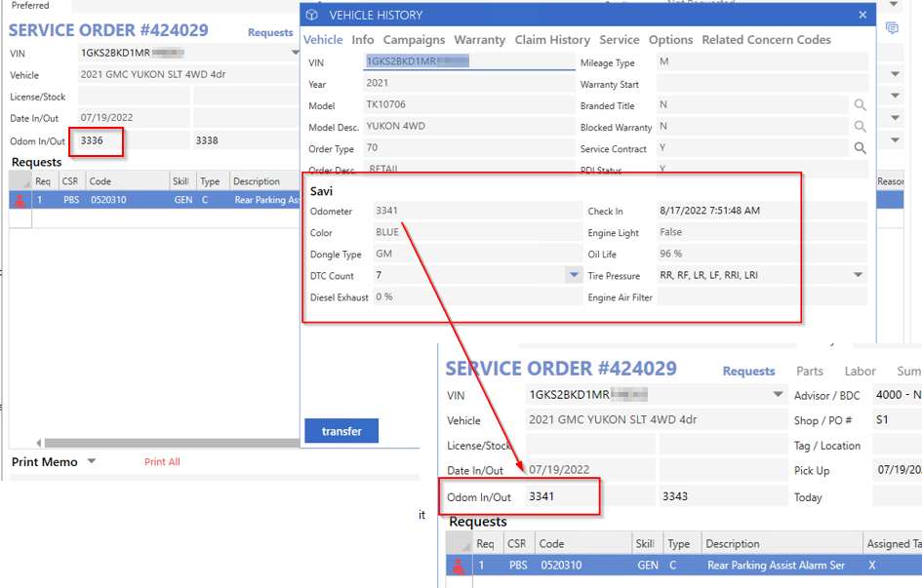Click the transfer button

coord(341,431)
